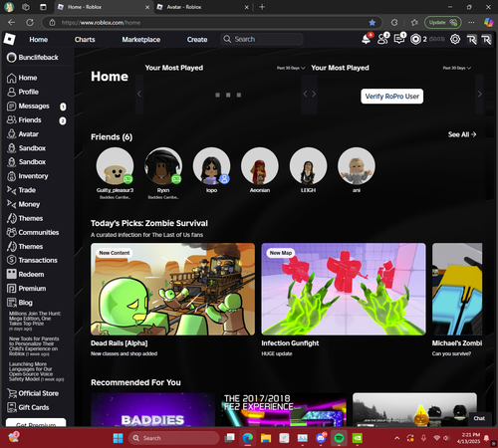Expand right Past 30 Days dropdown
The width and height of the screenshot is (498, 448).
click(457, 68)
